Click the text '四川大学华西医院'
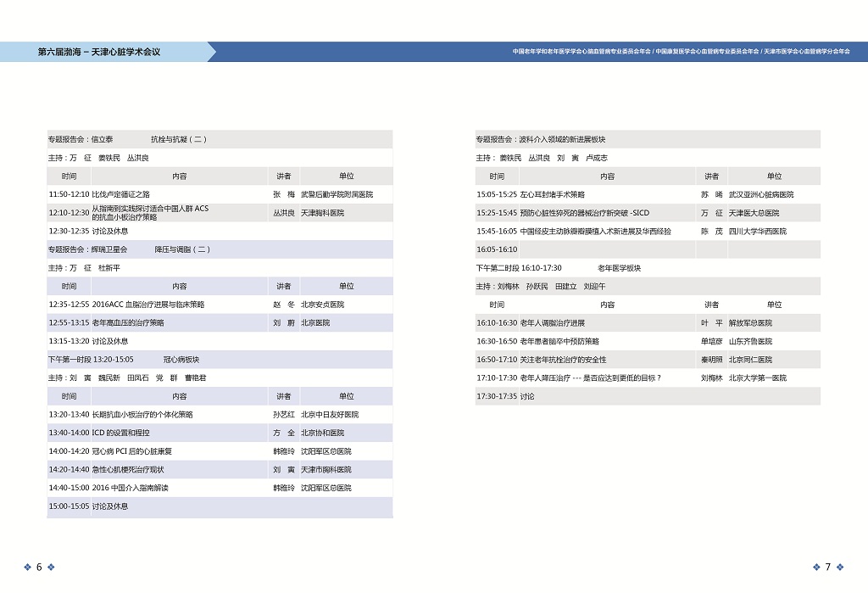 point(757,231)
